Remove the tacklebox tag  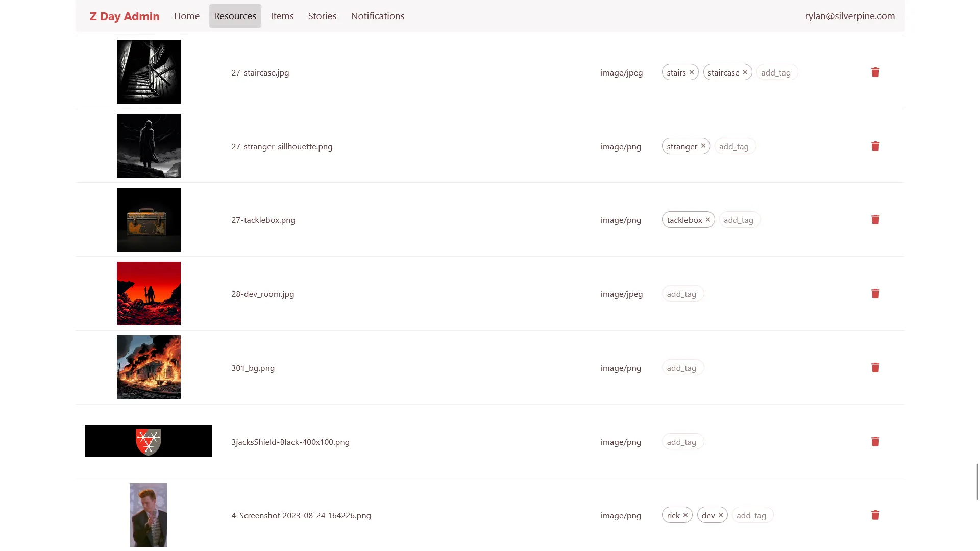point(708,220)
